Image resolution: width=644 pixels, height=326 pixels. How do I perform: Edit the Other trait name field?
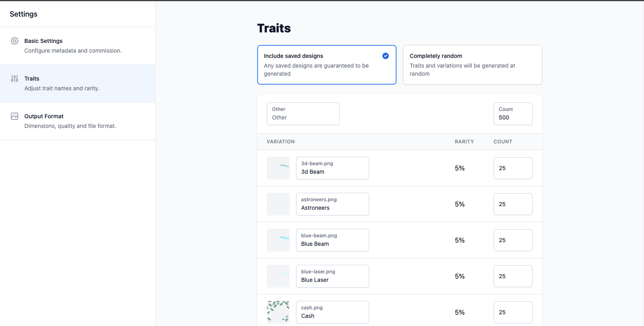[303, 114]
